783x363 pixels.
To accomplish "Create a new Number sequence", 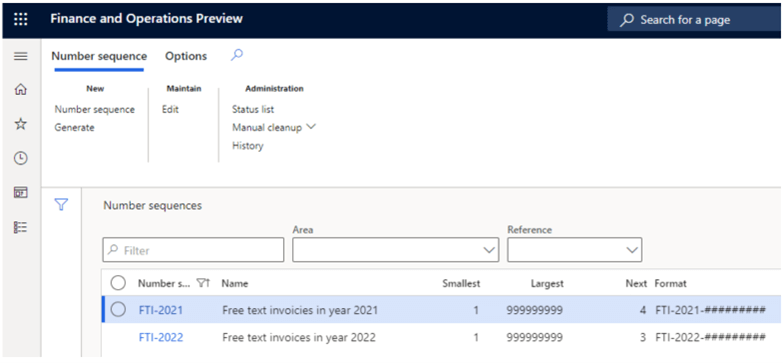I will (x=95, y=109).
